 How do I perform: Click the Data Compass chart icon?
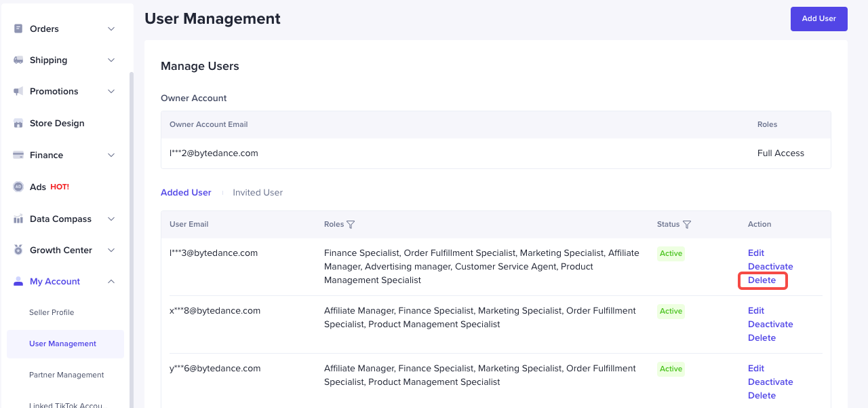click(x=18, y=219)
